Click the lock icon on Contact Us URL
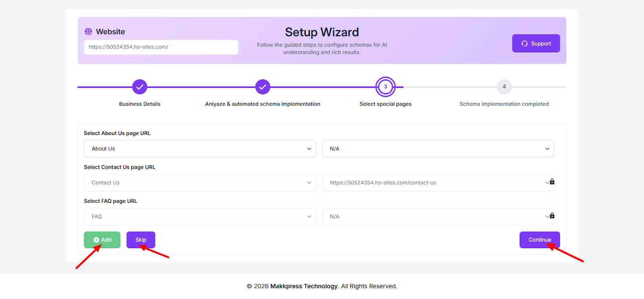The width and height of the screenshot is (644, 299). coord(552,182)
